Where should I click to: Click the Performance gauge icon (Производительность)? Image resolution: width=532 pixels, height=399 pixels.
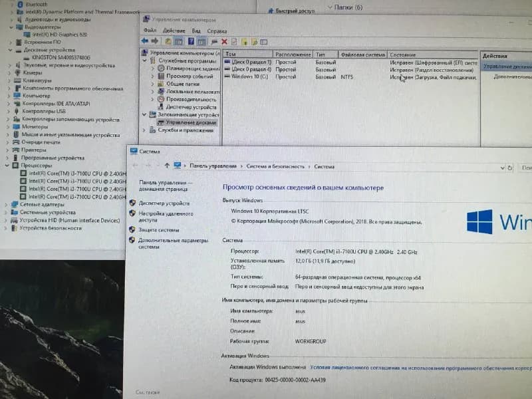click(x=161, y=99)
